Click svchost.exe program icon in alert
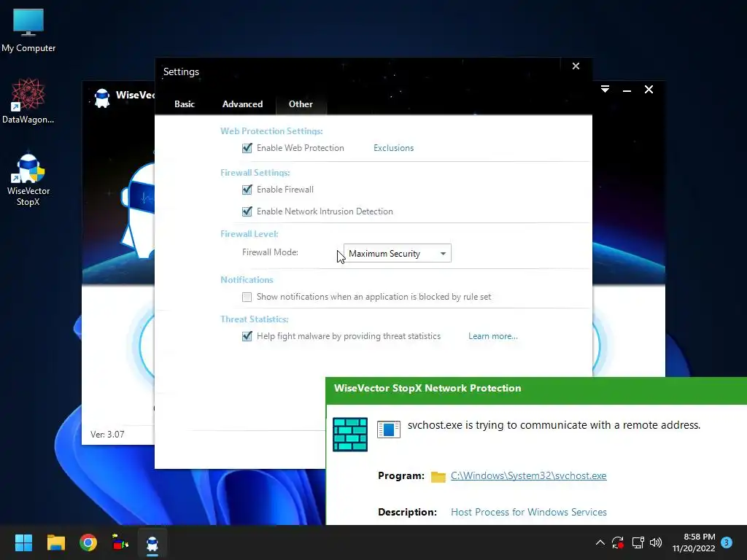This screenshot has height=560, width=747. pyautogui.click(x=388, y=429)
